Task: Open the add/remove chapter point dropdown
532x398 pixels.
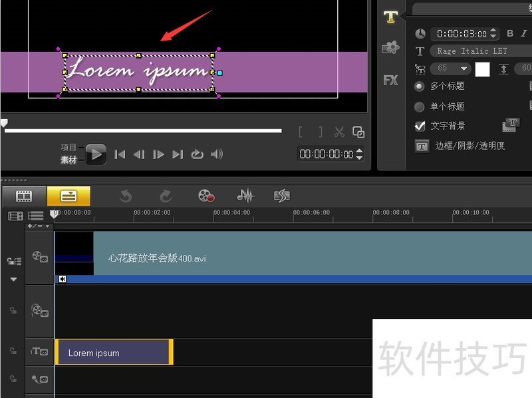Action: coord(39,226)
